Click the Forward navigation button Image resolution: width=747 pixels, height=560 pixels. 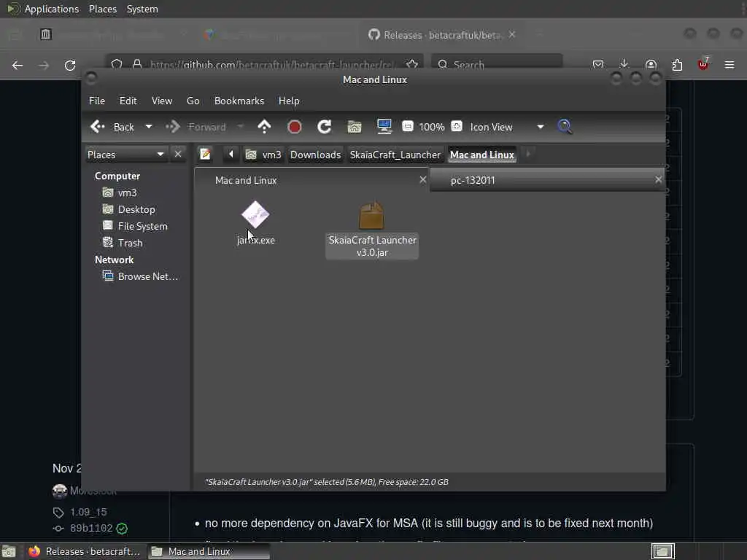[196, 127]
